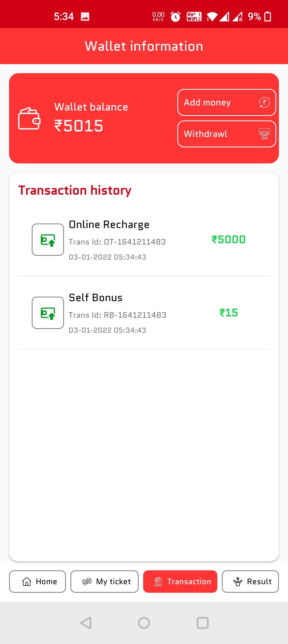Tap the Online Recharge transaction icon
Image resolution: width=288 pixels, height=644 pixels.
48,240
